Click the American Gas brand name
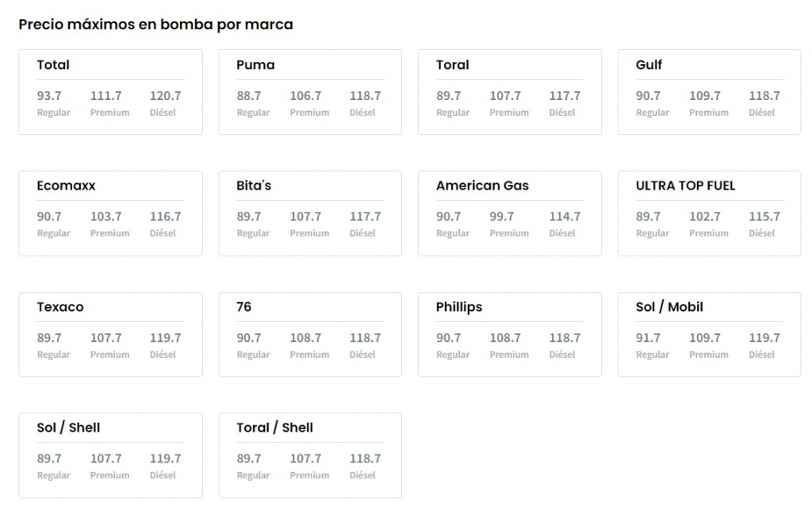This screenshot has height=522, width=812. click(482, 186)
